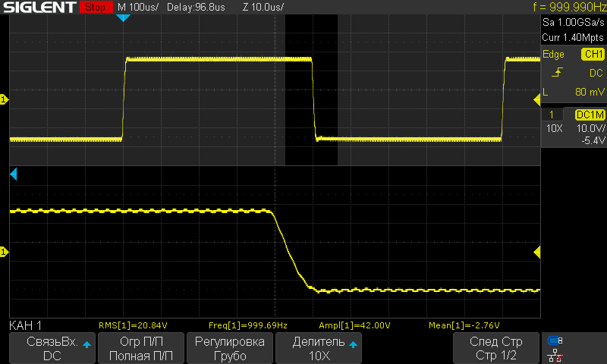
Task: Click the -5.4V vertical offset value
Action: [x=593, y=140]
